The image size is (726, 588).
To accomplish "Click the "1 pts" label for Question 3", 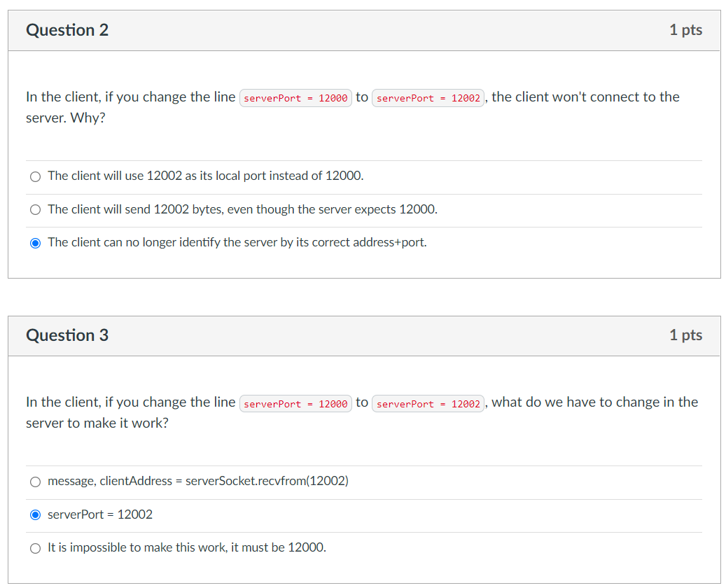I will click(685, 335).
